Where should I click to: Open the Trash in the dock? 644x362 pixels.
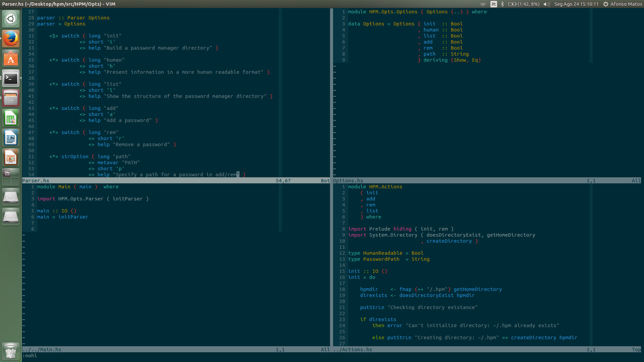pos(11,351)
